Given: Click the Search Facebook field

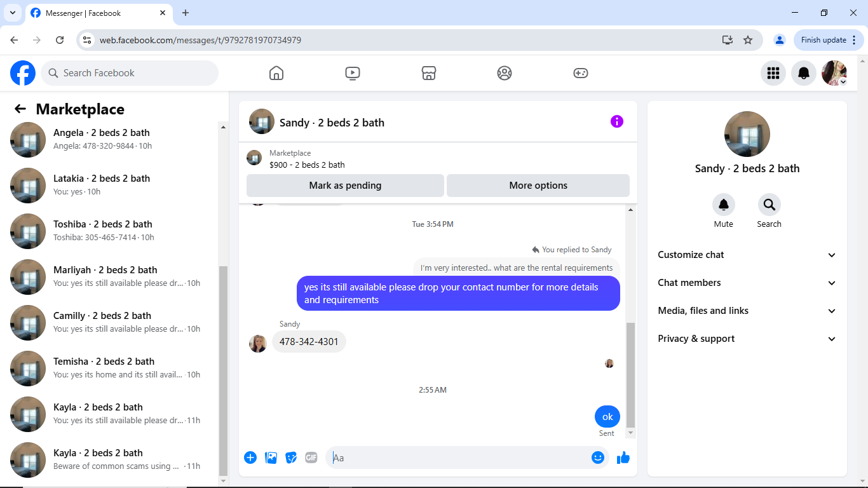Looking at the screenshot, I should click(x=130, y=73).
